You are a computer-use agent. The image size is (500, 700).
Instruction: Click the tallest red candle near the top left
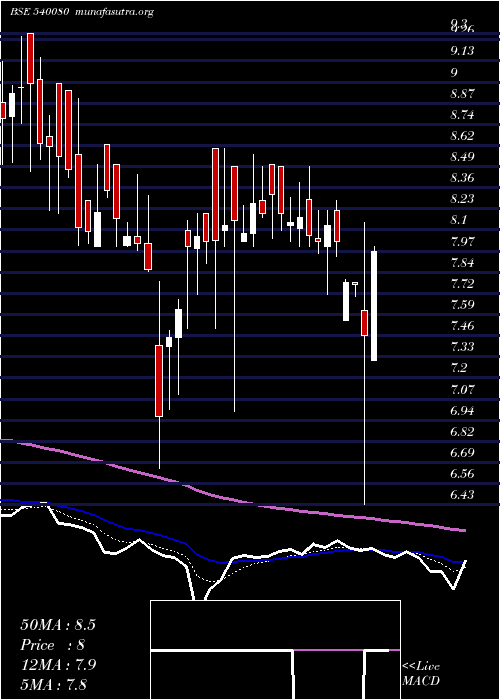pyautogui.click(x=30, y=58)
